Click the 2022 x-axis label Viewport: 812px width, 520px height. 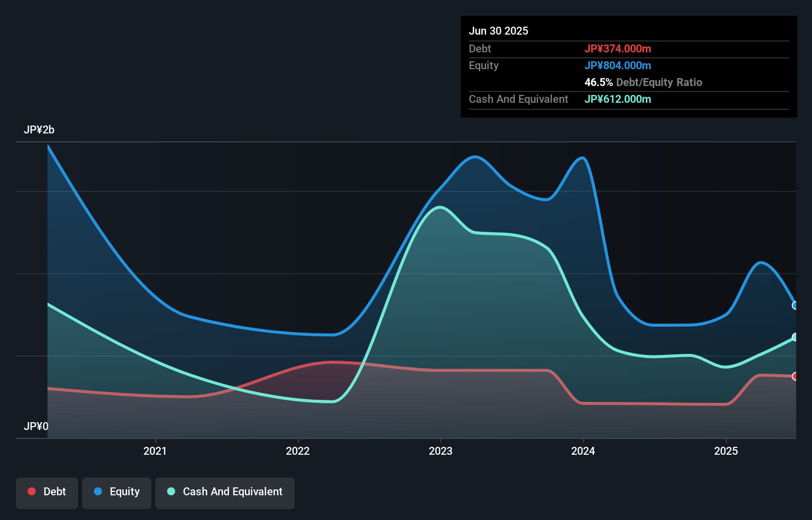tap(298, 451)
